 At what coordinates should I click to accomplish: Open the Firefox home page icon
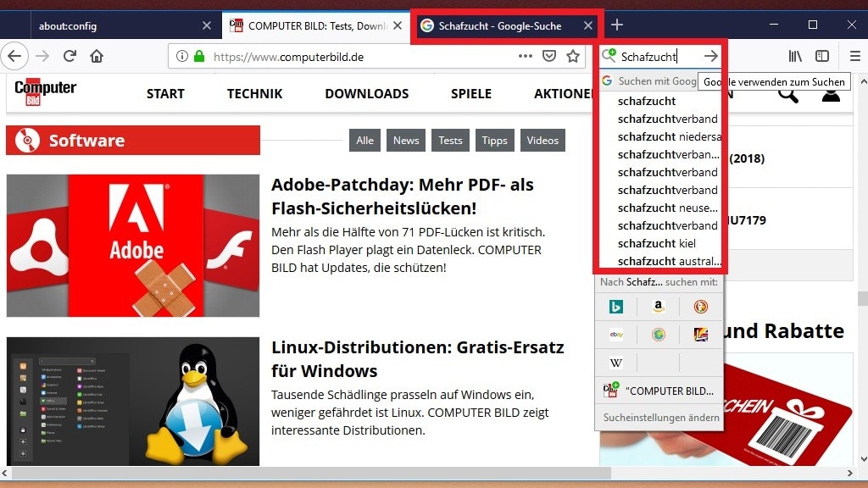[x=97, y=56]
